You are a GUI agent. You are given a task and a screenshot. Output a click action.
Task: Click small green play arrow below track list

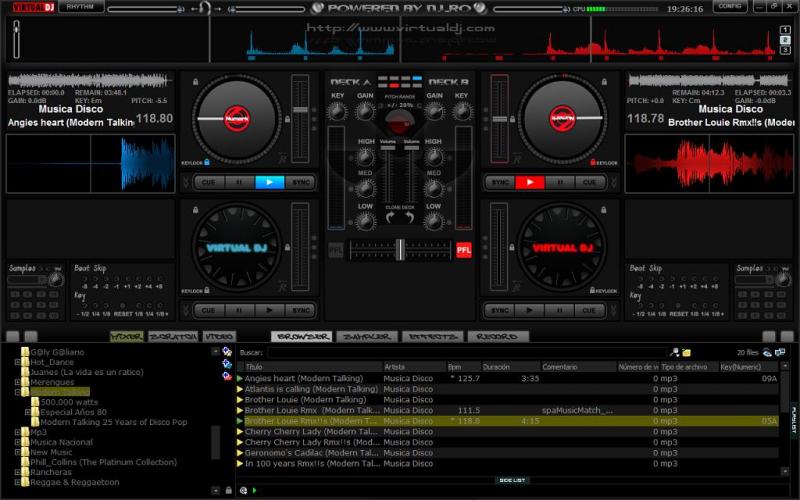click(x=255, y=490)
